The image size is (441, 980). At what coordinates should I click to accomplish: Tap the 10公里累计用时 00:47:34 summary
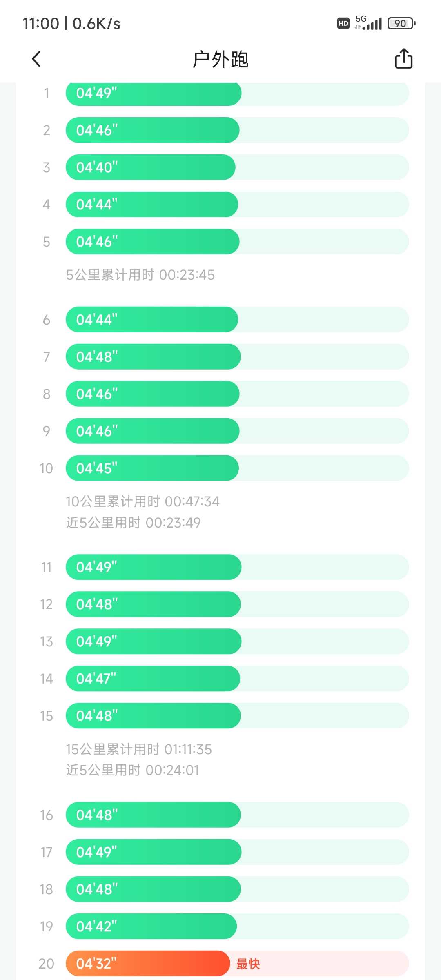coord(143,501)
